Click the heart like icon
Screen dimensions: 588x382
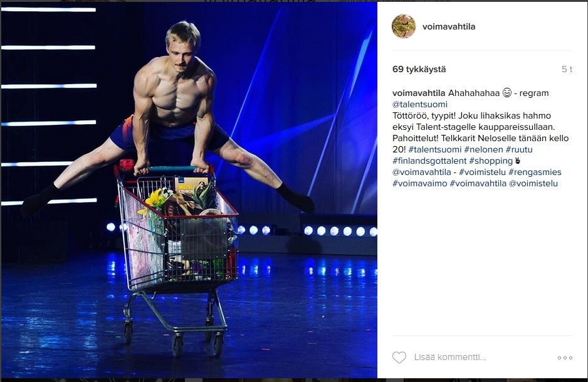399,358
